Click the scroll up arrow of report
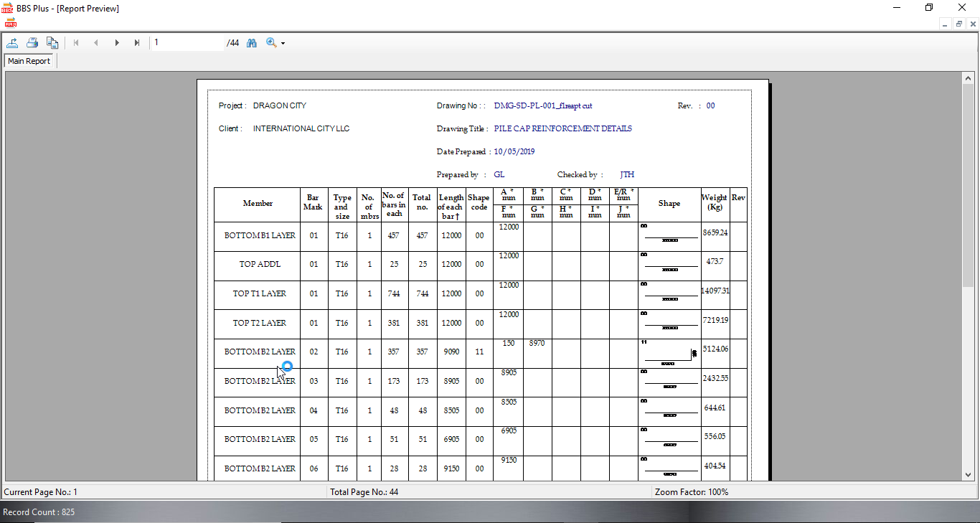This screenshot has height=523, width=980. click(x=968, y=78)
